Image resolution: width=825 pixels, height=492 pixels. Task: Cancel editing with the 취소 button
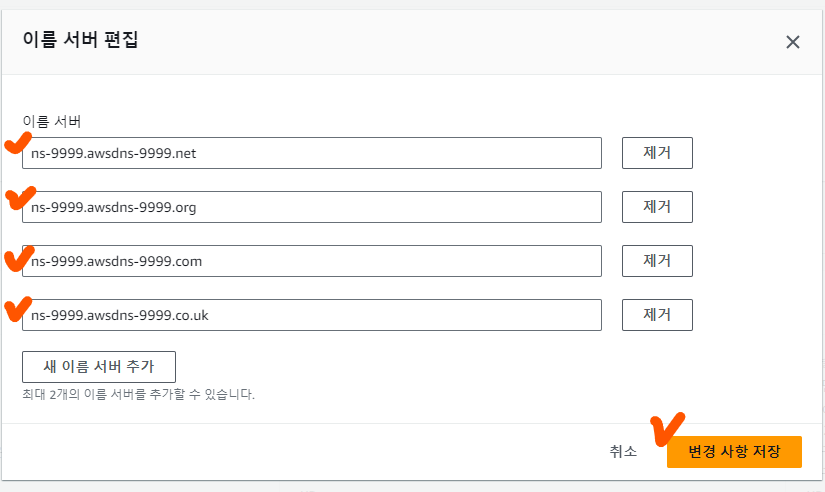pos(623,451)
